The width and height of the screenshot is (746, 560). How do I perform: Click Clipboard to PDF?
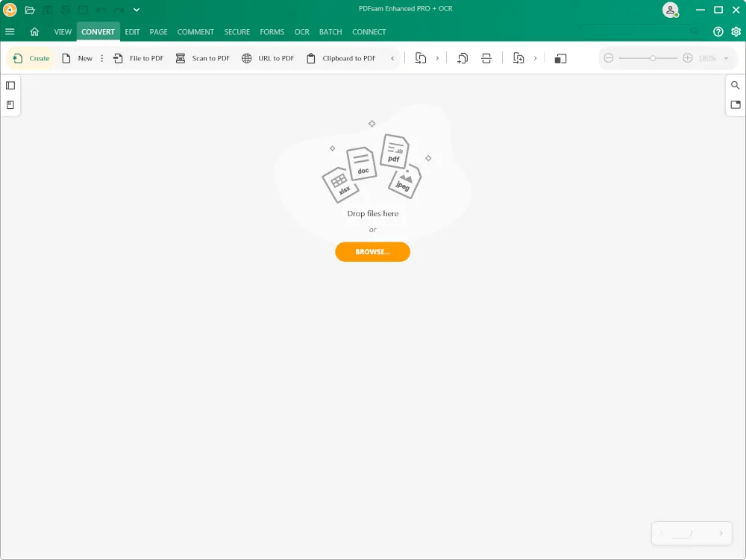coord(341,58)
